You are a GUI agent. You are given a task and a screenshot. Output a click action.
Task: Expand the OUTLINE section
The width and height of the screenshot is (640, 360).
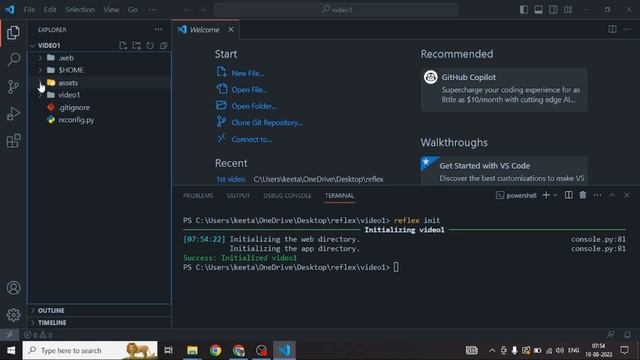pyautogui.click(x=99, y=310)
